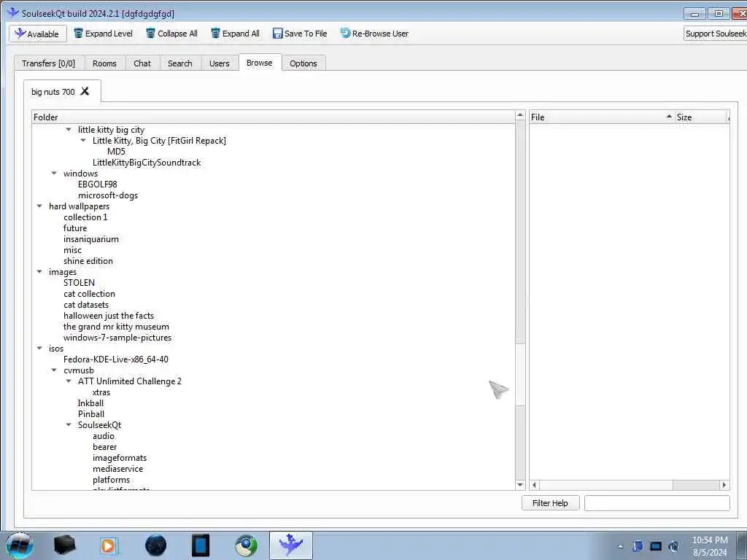
Task: Select the cat datasets folder
Action: 86,305
